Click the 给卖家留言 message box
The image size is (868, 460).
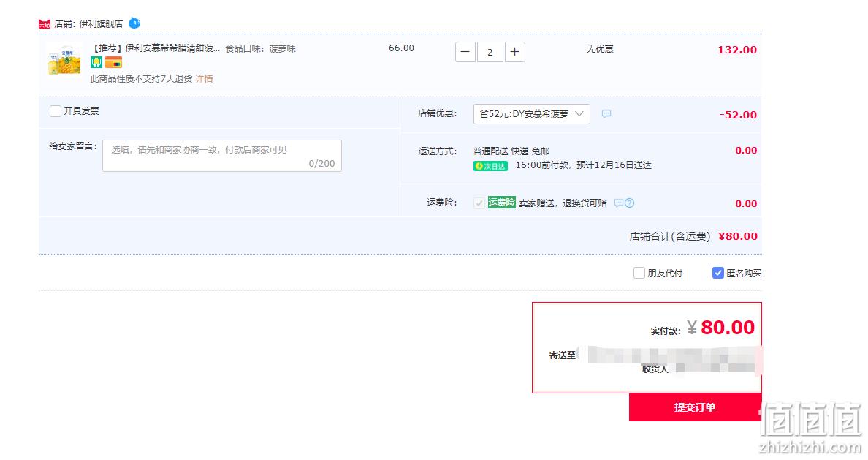(222, 156)
